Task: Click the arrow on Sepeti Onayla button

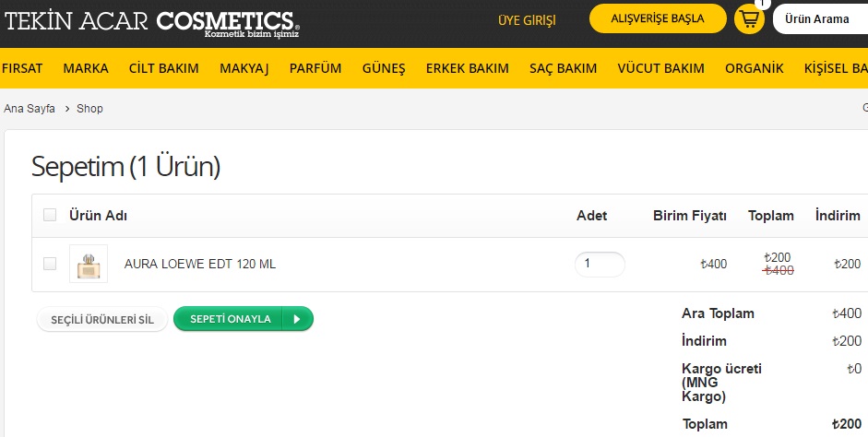Action: [297, 319]
